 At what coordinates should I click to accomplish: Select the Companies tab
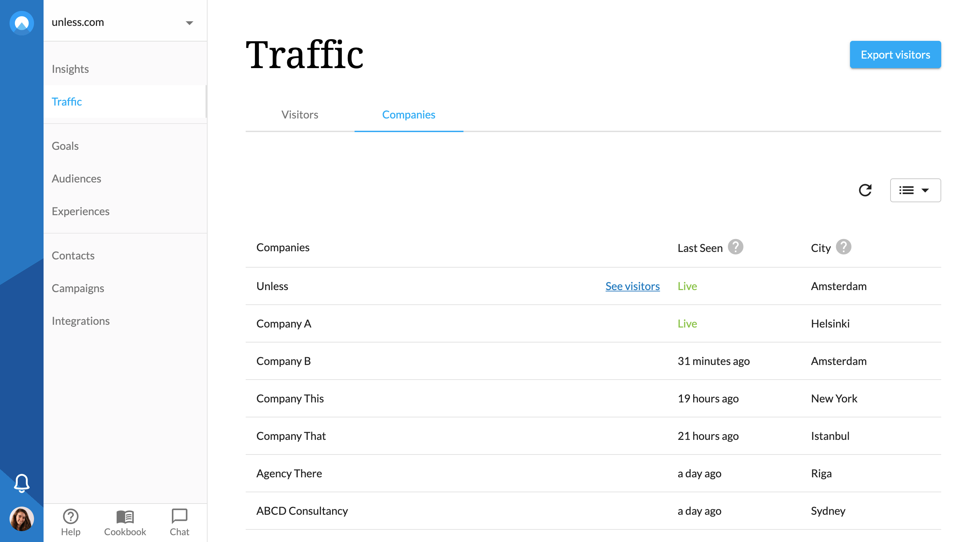click(409, 115)
